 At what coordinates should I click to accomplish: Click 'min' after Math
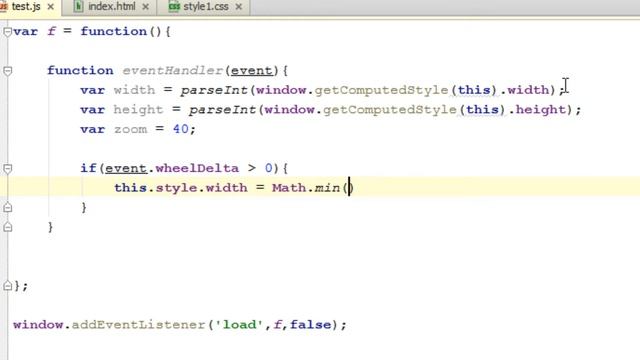point(327,188)
